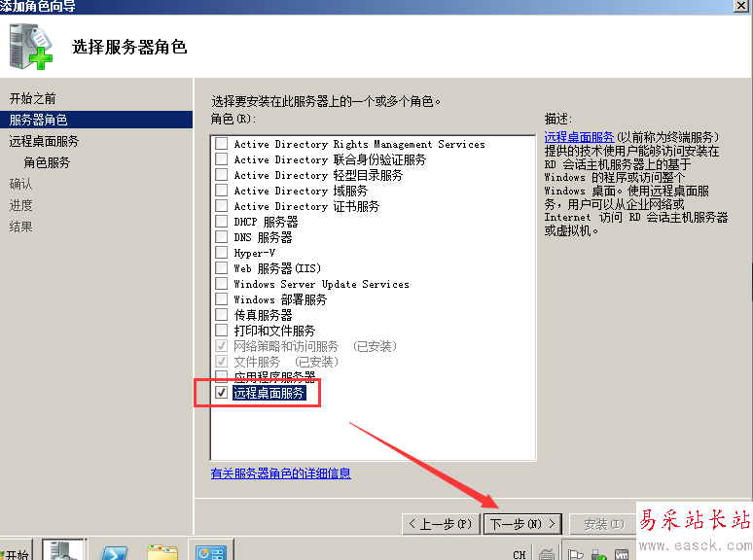This screenshot has width=753, height=560.
Task: Go to 远程桌面服务 step in sidebar
Action: click(44, 141)
